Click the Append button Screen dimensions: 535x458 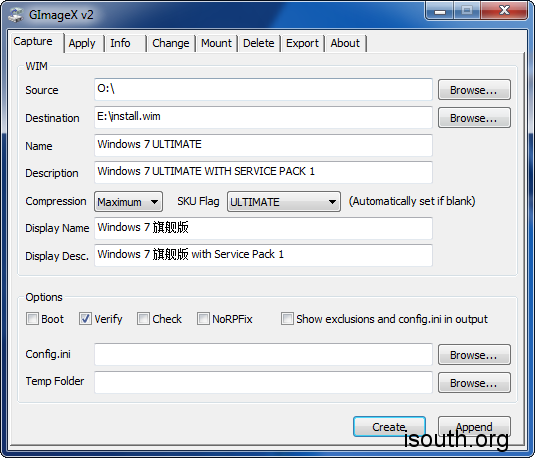click(474, 427)
